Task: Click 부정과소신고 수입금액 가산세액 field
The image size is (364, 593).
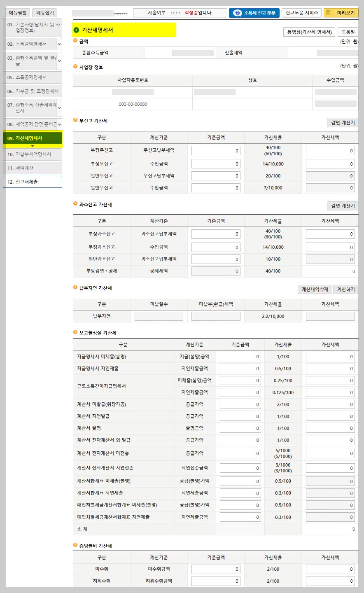Action: pos(330,247)
